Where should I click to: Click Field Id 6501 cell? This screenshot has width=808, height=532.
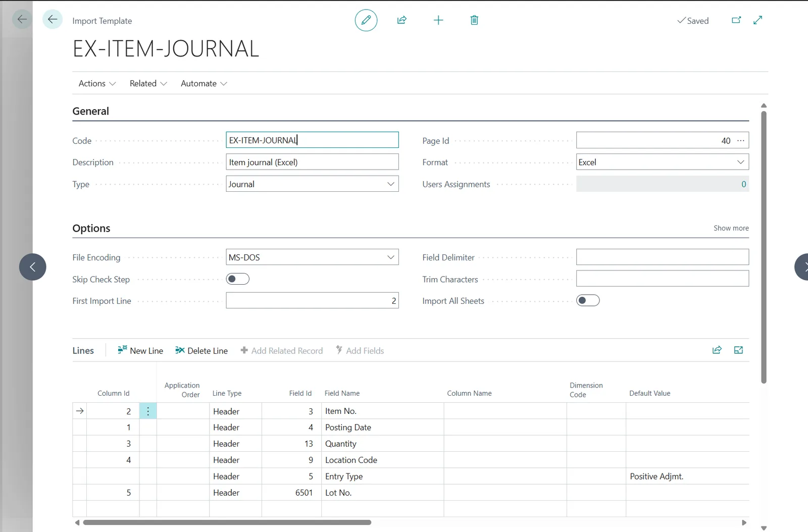click(x=291, y=493)
